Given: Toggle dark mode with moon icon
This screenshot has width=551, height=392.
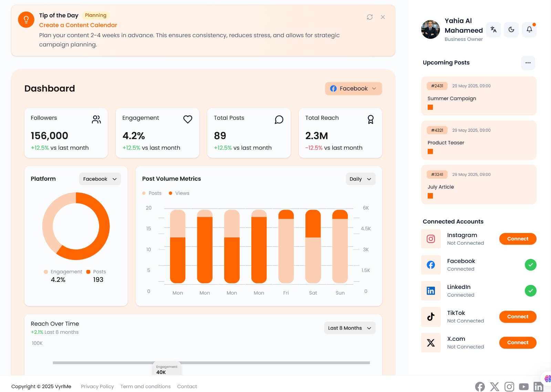Looking at the screenshot, I should pyautogui.click(x=511, y=30).
